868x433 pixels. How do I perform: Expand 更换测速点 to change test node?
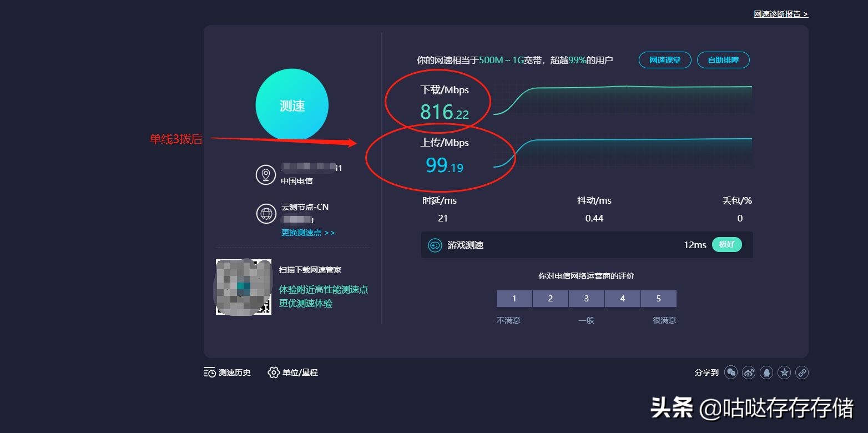[x=307, y=233]
